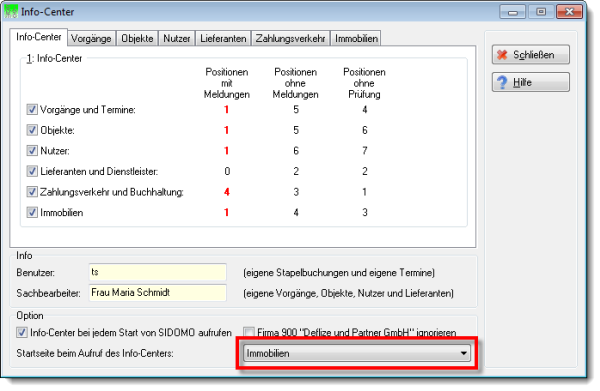Maximize the Info-Center window
The height and width of the screenshot is (391, 600).
541,12
